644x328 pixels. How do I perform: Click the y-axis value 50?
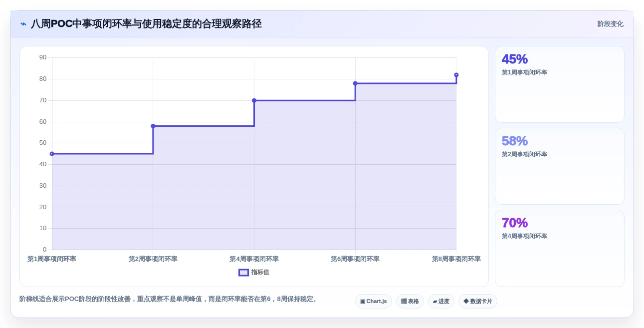43,143
